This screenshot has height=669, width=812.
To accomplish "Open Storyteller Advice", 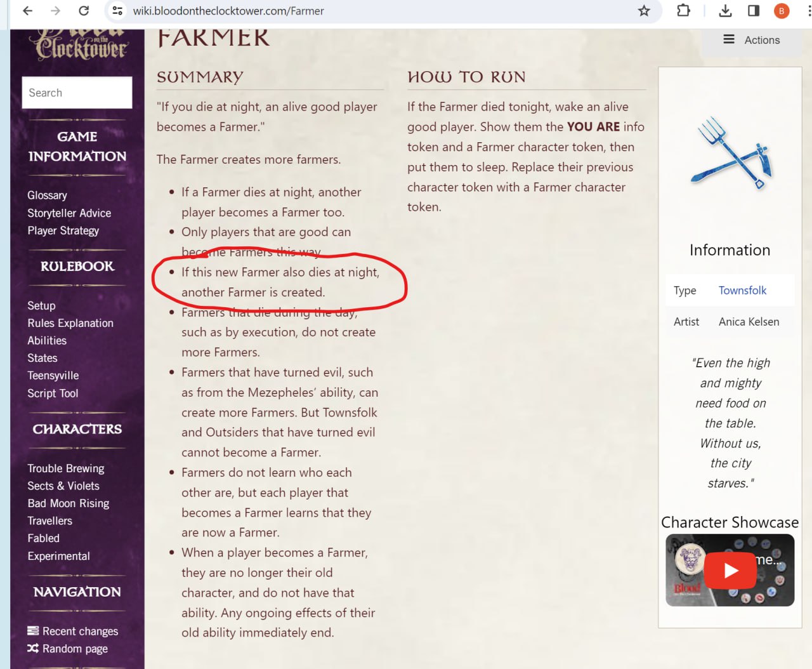I will coord(69,213).
